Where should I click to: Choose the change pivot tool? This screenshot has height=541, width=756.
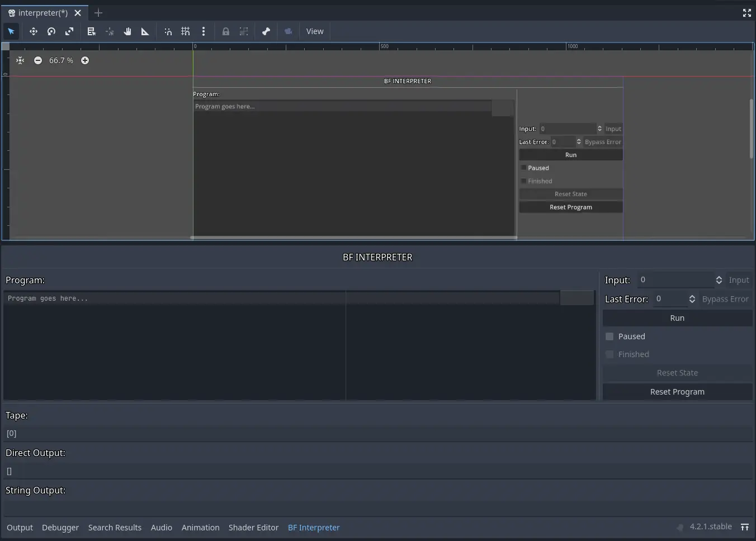(x=110, y=31)
